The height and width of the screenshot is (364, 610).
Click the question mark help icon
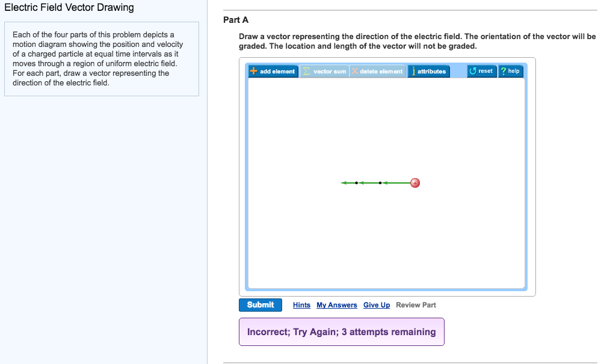504,71
